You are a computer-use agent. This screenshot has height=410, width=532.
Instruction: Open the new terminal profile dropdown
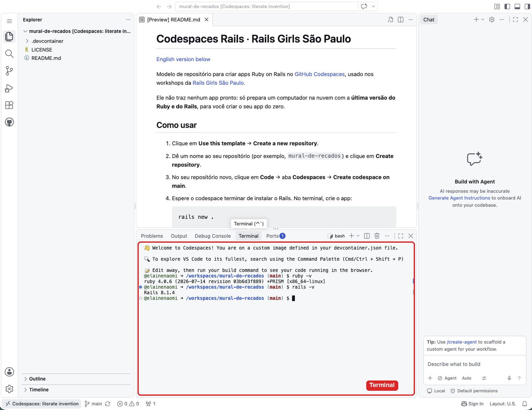(x=358, y=236)
